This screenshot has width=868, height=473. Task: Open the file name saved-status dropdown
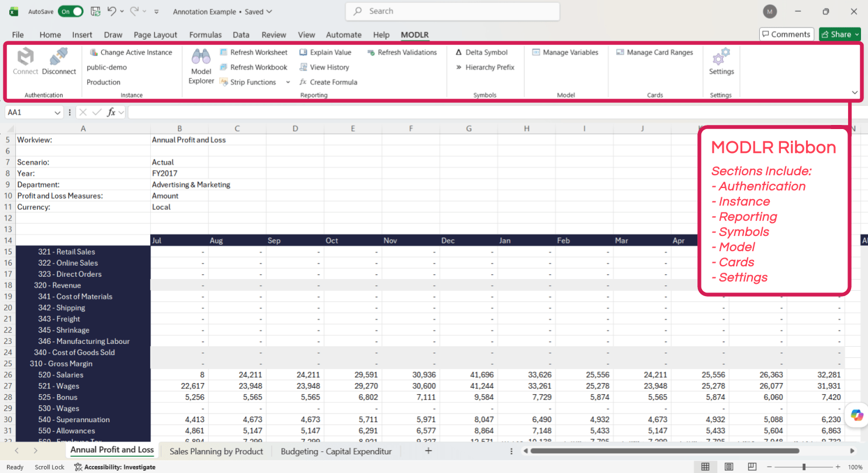click(268, 12)
